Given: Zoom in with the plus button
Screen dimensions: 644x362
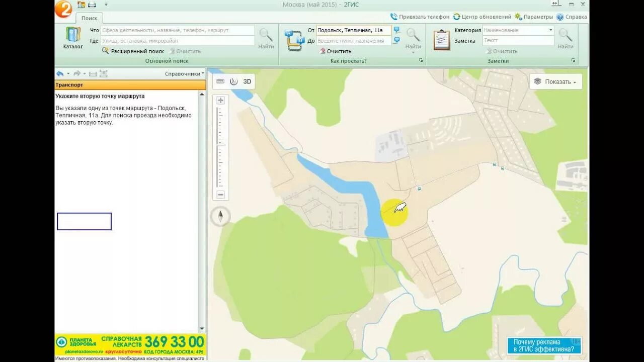Looking at the screenshot, I should tap(220, 100).
